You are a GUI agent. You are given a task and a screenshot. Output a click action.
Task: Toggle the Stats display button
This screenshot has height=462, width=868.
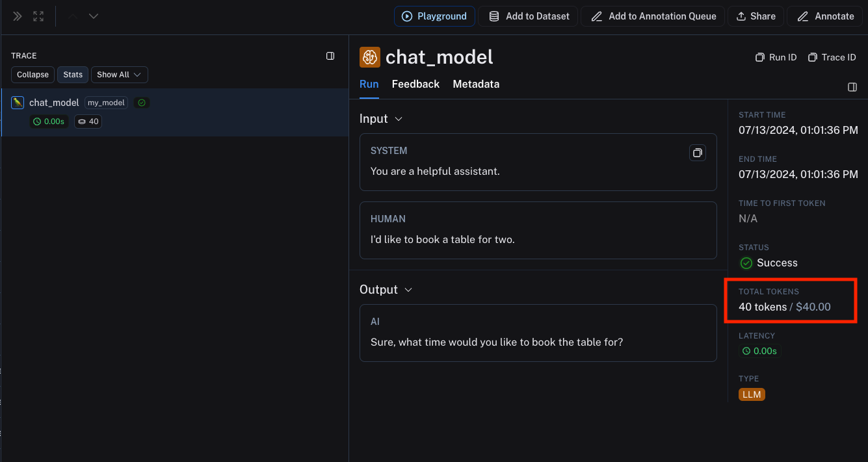[x=73, y=75]
